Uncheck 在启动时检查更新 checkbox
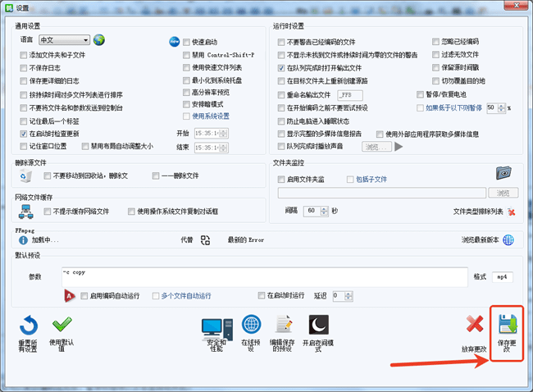 (23, 133)
